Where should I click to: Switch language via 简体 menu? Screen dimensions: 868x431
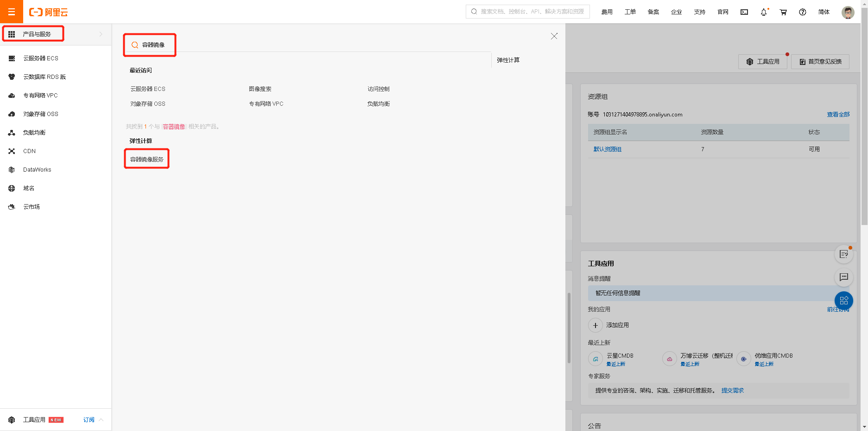[x=824, y=12]
